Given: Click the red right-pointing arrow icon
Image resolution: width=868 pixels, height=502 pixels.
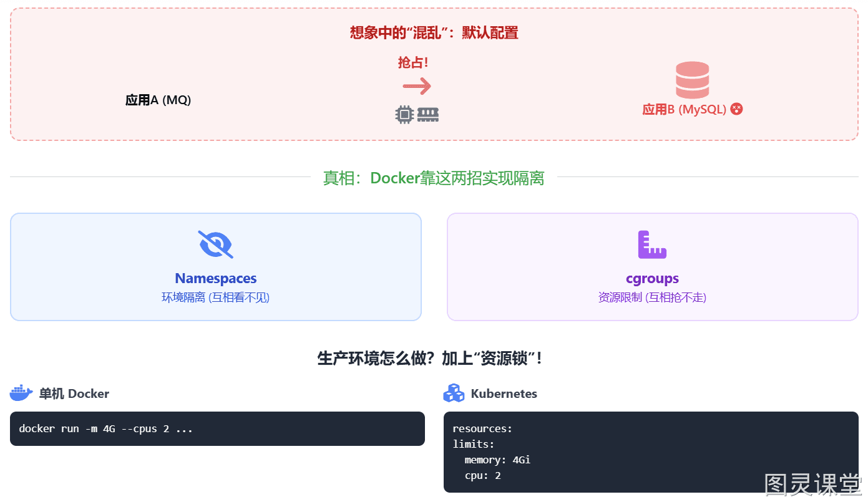Looking at the screenshot, I should click(x=417, y=86).
